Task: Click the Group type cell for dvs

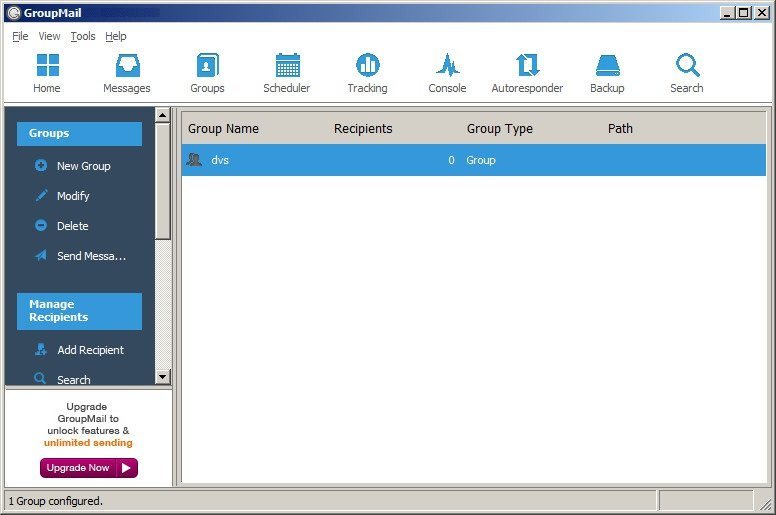Action: point(481,160)
